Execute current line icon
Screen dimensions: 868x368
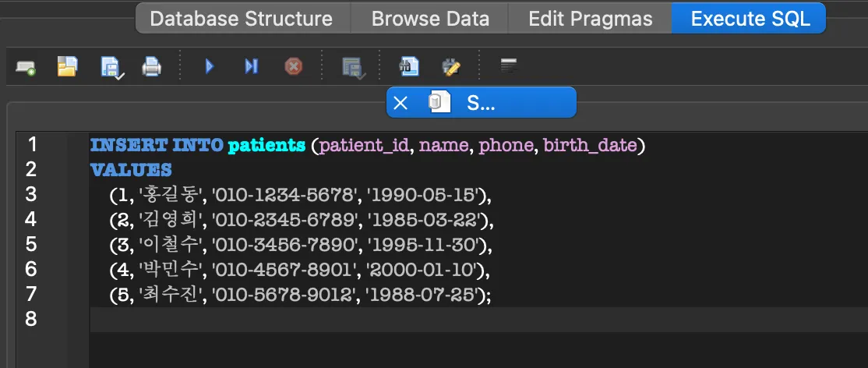(252, 67)
